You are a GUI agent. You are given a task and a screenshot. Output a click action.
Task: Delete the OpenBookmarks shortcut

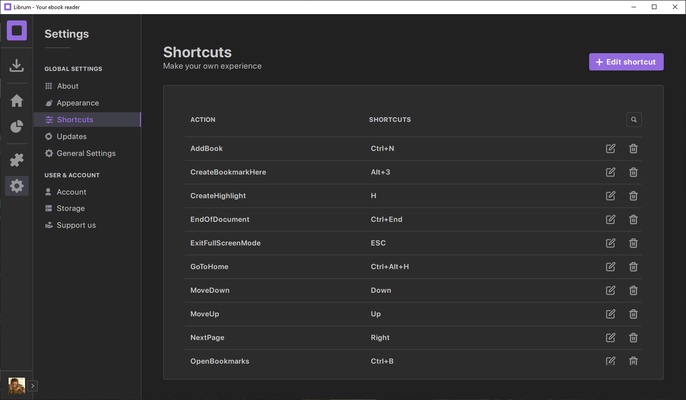(633, 361)
